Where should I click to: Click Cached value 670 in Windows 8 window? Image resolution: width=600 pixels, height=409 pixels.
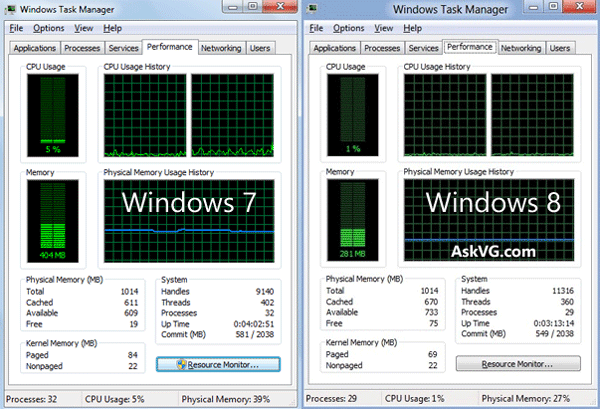(x=431, y=302)
